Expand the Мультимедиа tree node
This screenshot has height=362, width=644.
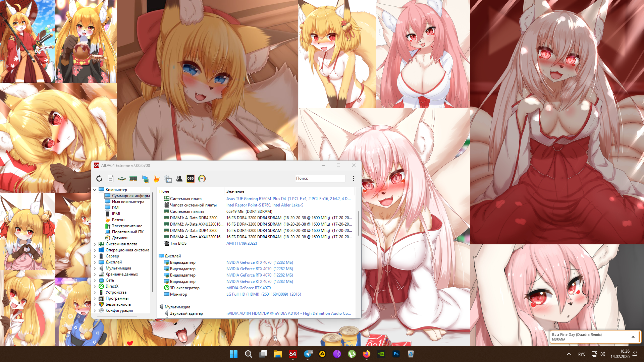(95, 268)
